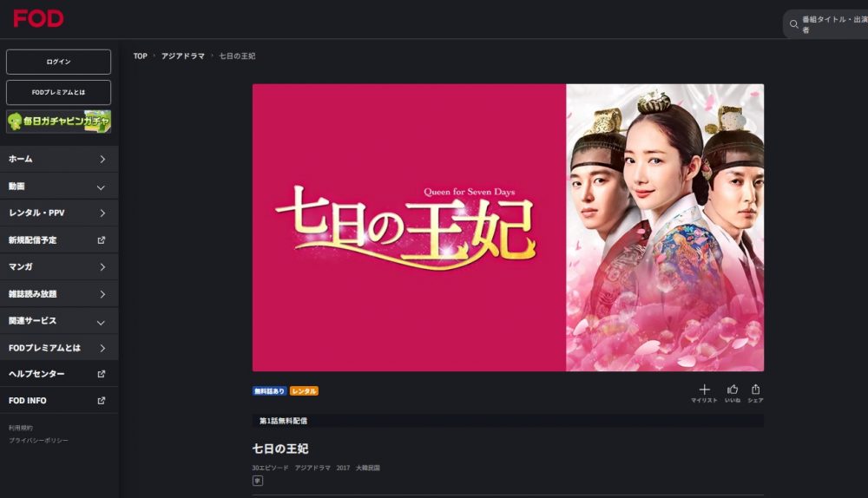Click the FODプレミアムとは button
The height and width of the screenshot is (498, 868).
click(59, 93)
